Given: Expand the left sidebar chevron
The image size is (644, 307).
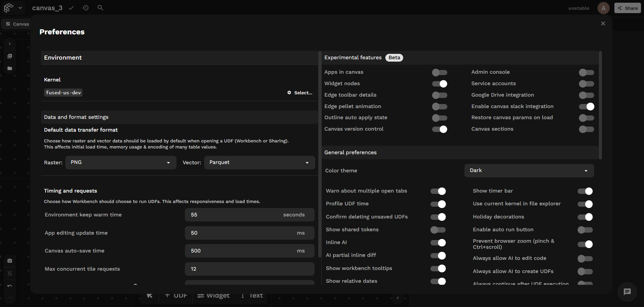Looking at the screenshot, I should coord(10,44).
